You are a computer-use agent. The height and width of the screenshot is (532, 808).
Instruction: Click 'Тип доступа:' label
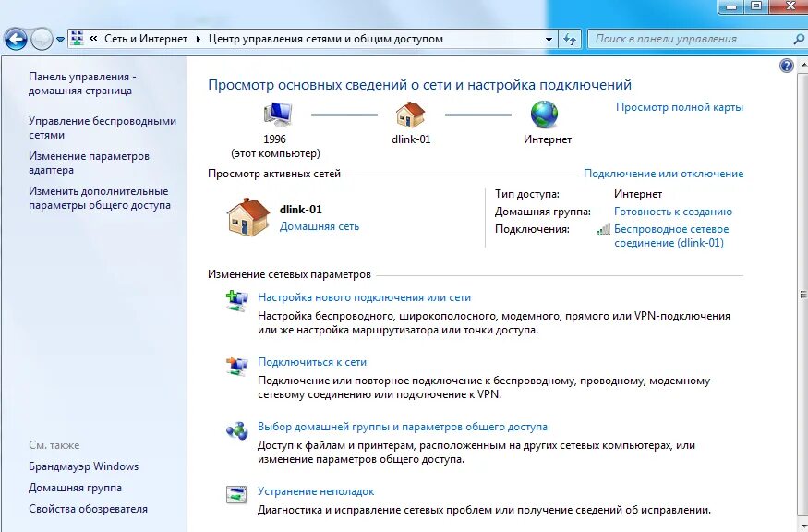click(x=527, y=194)
